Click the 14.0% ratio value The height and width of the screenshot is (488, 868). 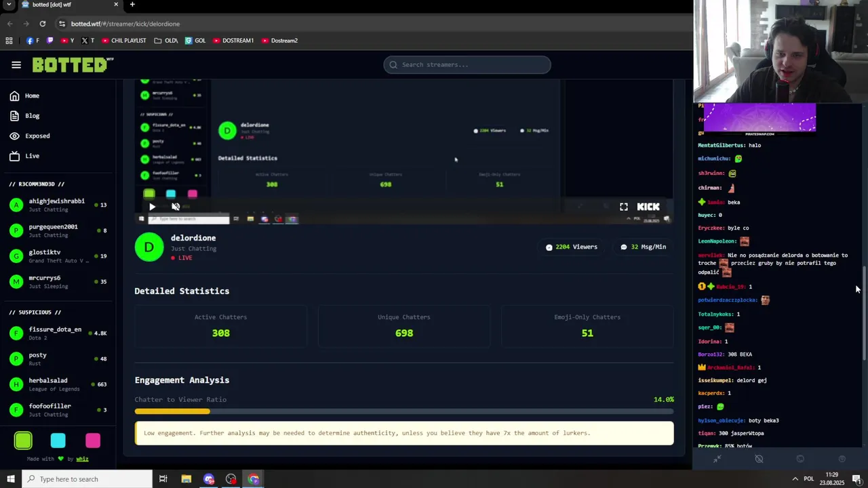pyautogui.click(x=664, y=400)
